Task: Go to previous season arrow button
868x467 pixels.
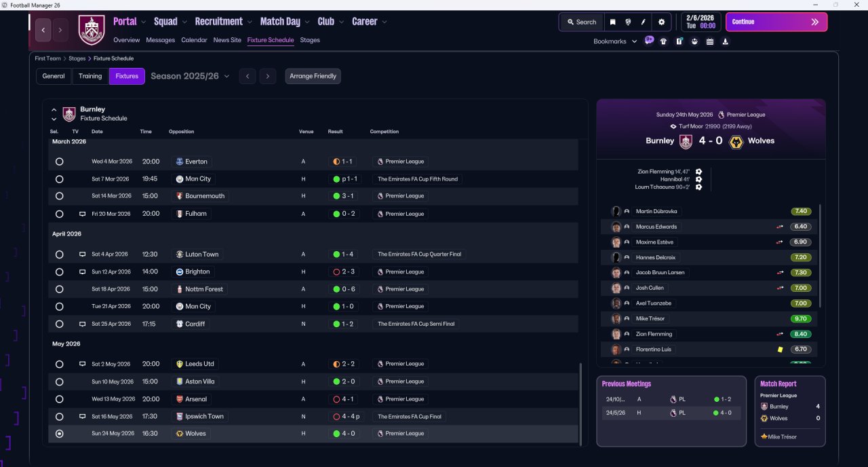Action: [248, 76]
